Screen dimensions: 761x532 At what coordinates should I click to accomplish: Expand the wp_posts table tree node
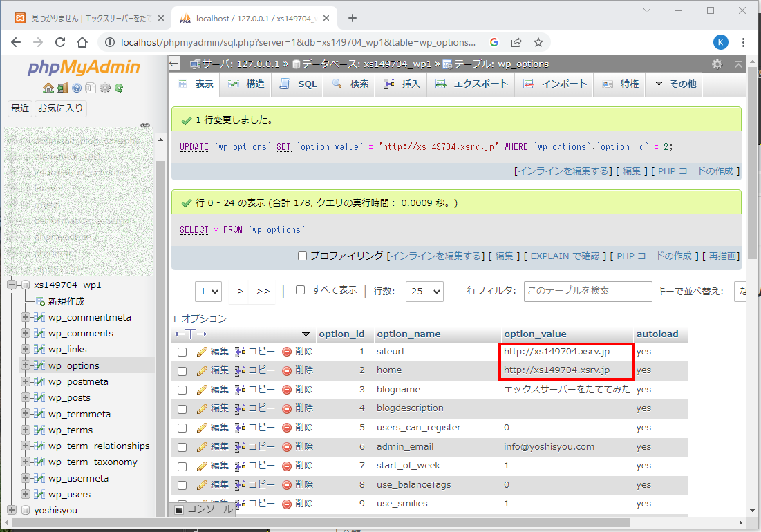click(26, 398)
